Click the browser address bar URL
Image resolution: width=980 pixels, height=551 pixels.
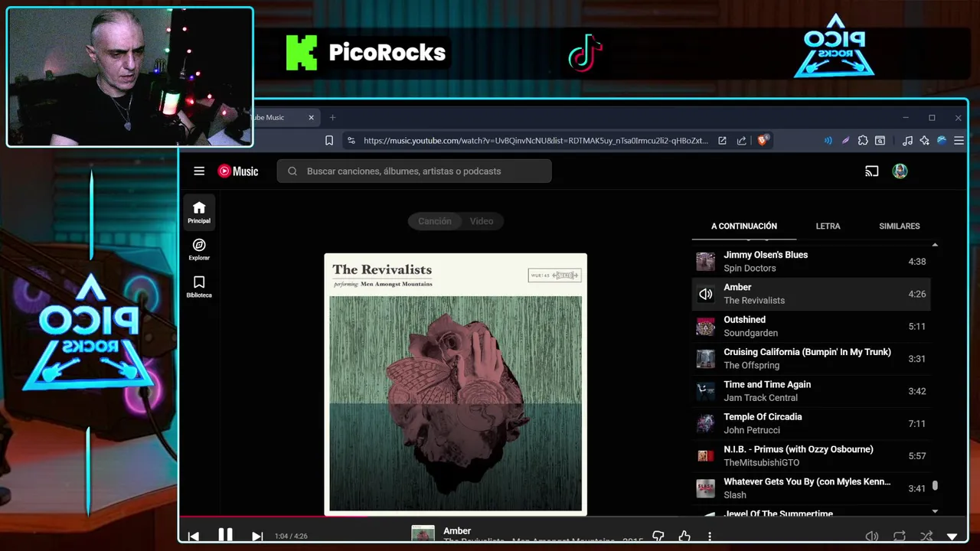(x=536, y=141)
